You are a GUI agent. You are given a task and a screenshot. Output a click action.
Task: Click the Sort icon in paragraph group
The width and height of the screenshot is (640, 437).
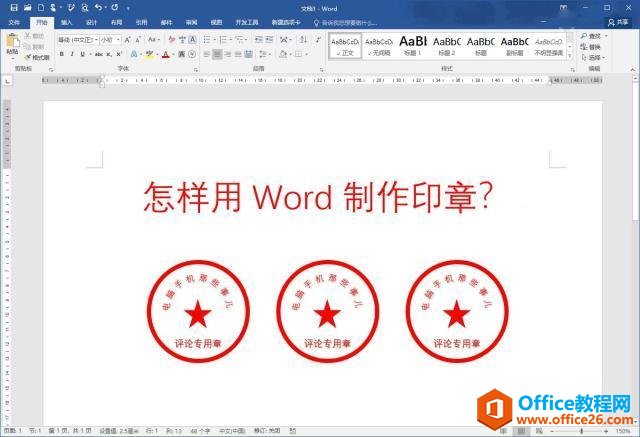tap(303, 40)
